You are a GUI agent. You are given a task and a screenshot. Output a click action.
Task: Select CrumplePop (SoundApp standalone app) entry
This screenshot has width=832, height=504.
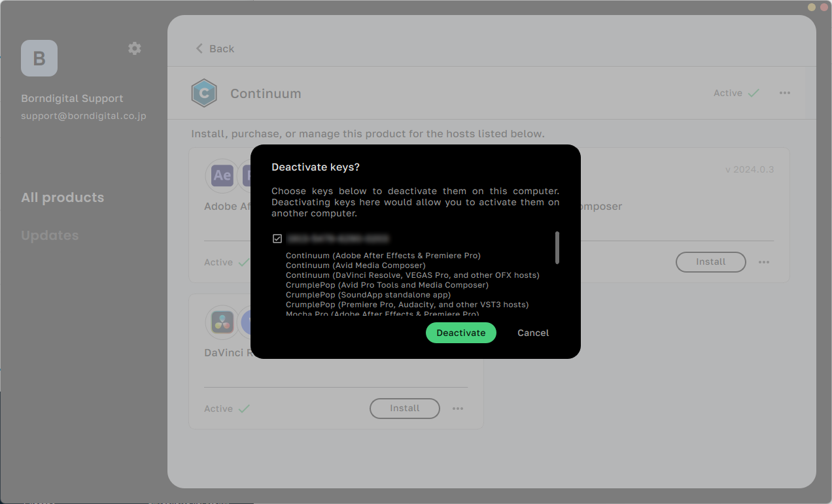coord(368,295)
